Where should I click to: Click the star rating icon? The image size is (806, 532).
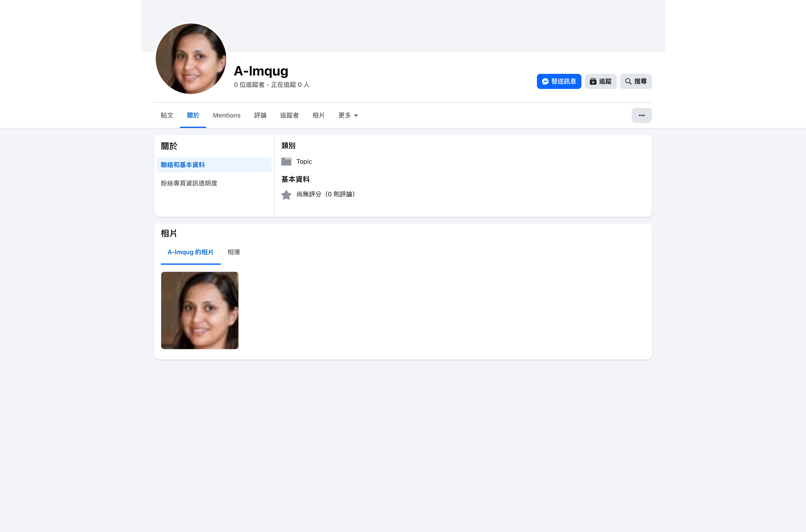click(x=286, y=195)
